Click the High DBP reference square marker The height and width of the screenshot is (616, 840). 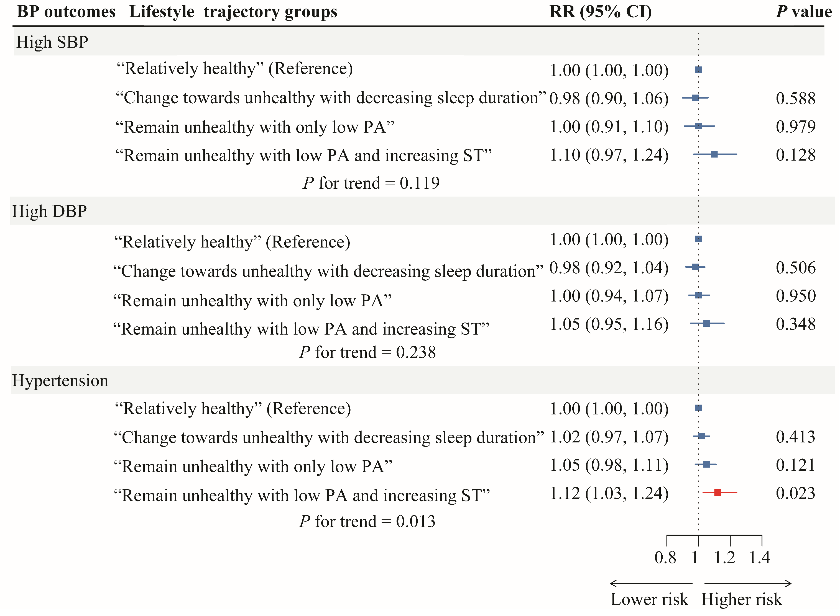click(x=699, y=239)
